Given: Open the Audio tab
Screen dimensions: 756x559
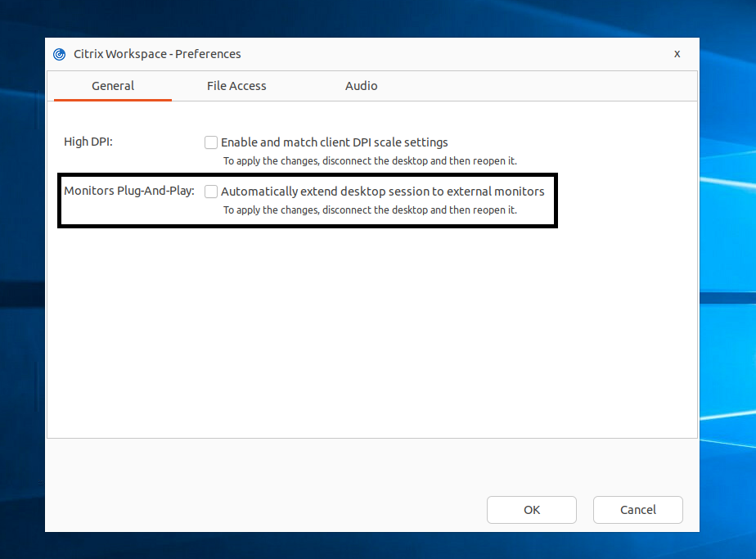Looking at the screenshot, I should click(361, 86).
